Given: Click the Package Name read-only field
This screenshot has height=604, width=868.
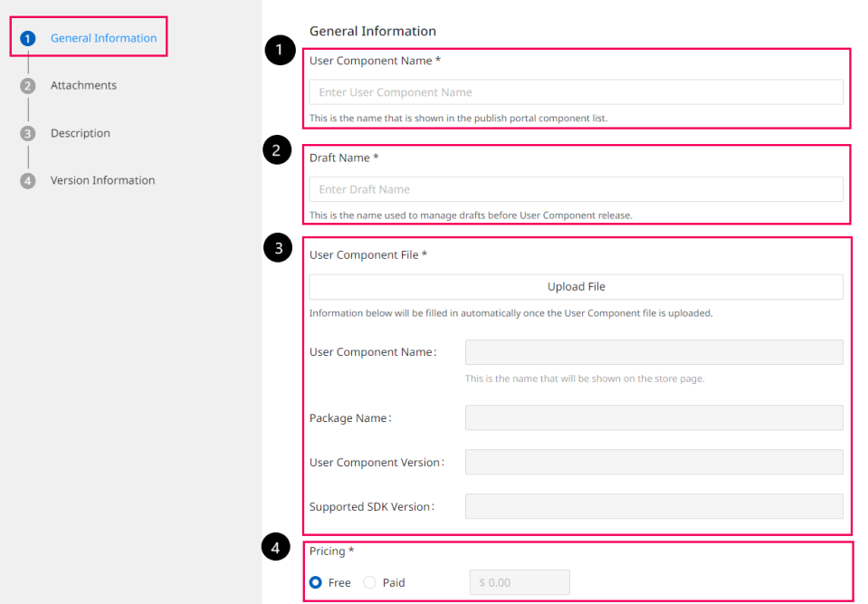Looking at the screenshot, I should (654, 417).
